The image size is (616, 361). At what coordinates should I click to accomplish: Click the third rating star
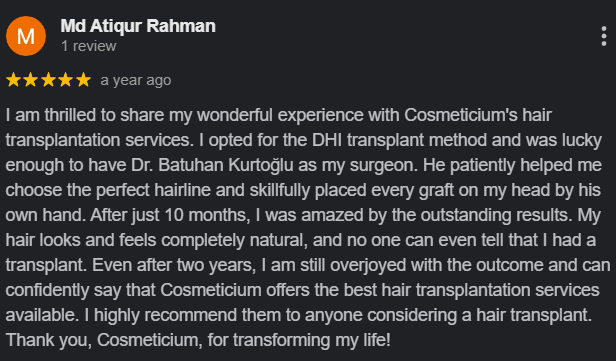(48, 80)
